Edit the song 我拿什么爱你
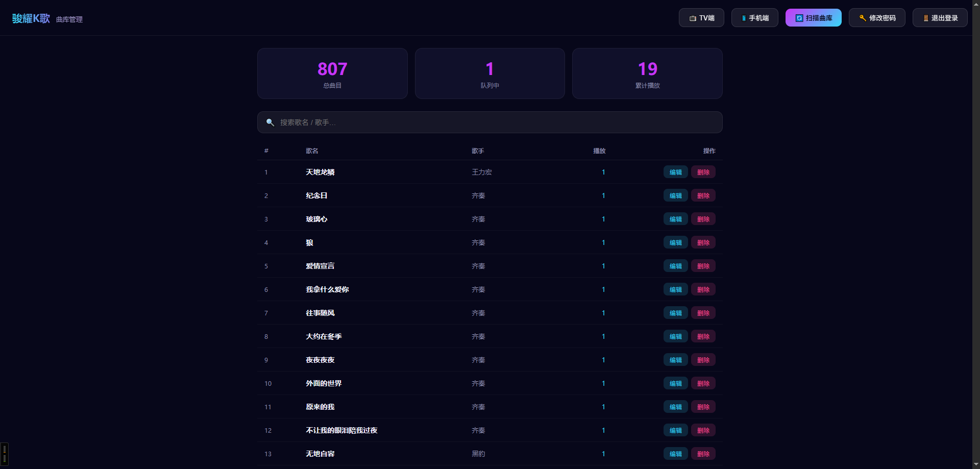Image resolution: width=980 pixels, height=469 pixels. pyautogui.click(x=675, y=289)
